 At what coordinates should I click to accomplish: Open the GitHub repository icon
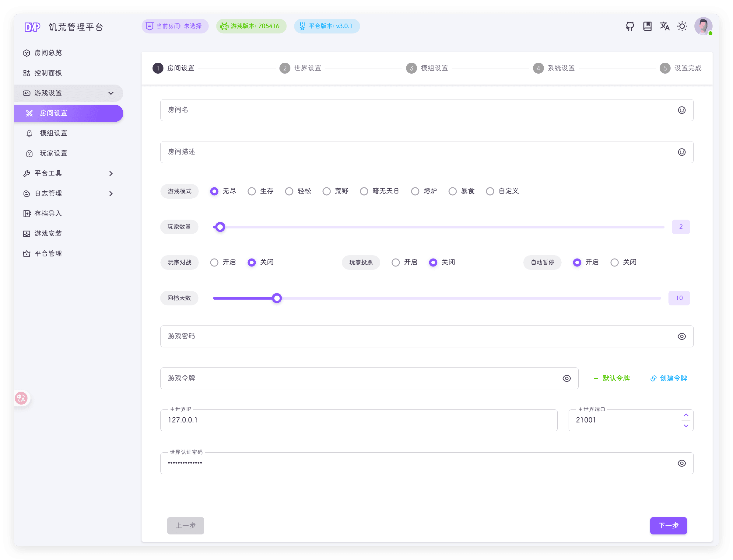pos(630,26)
